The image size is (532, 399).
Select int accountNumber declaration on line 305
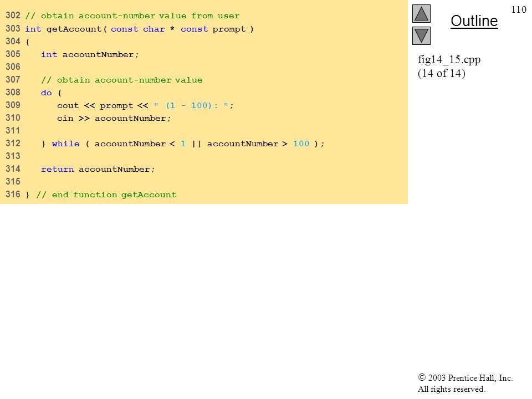pyautogui.click(x=90, y=55)
